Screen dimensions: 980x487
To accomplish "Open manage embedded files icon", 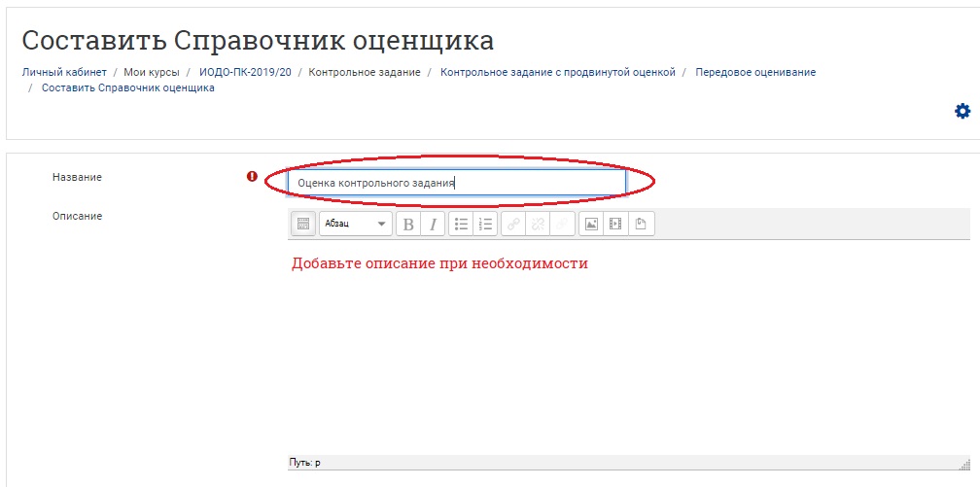I will [641, 224].
